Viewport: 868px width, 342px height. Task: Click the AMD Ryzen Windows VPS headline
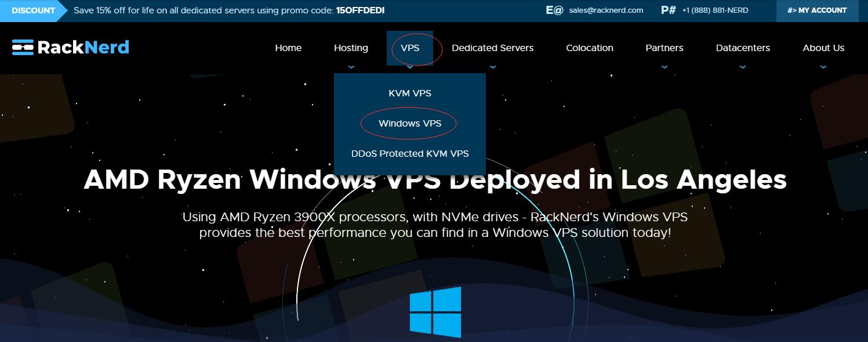tap(435, 179)
